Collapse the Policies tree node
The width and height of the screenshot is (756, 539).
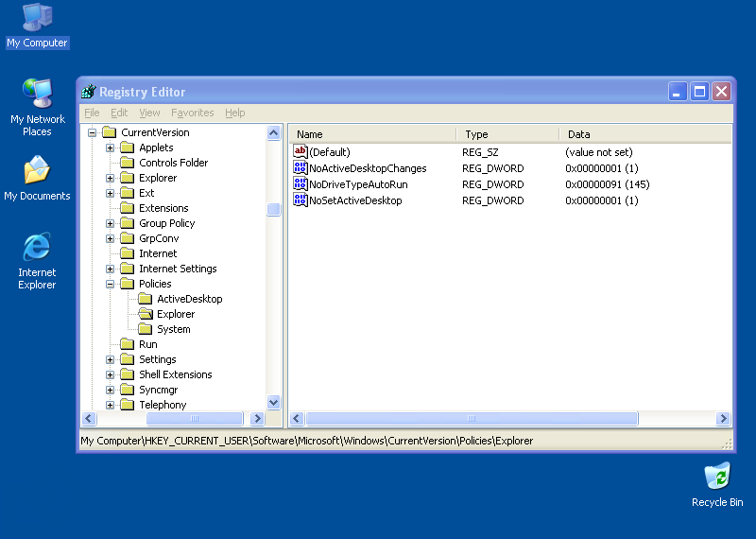click(x=110, y=284)
